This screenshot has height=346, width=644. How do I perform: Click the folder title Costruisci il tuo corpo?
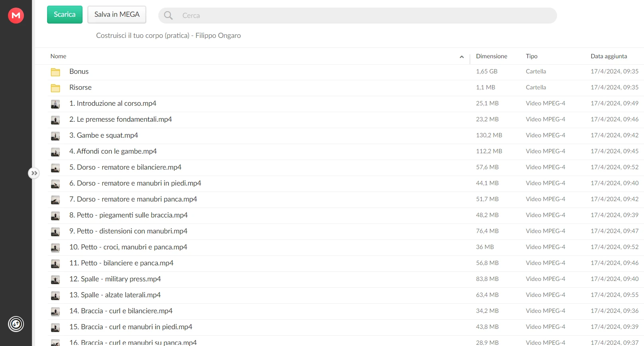168,36
